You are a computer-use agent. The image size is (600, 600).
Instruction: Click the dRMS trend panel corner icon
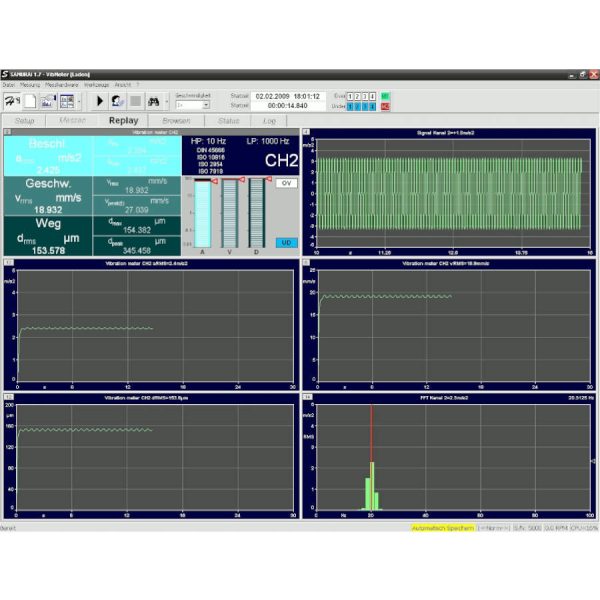click(x=9, y=397)
